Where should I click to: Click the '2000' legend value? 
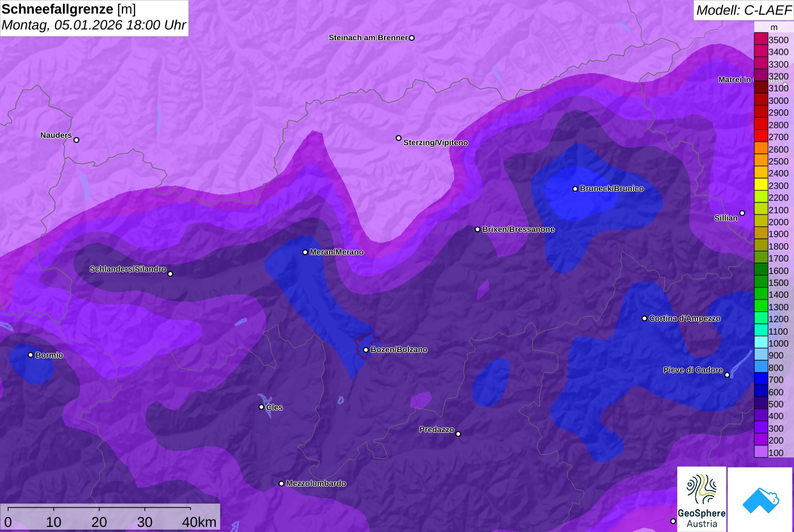(x=778, y=222)
